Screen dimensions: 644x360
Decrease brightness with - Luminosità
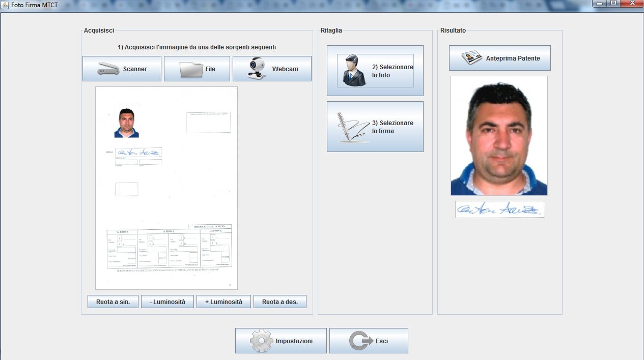pos(167,302)
